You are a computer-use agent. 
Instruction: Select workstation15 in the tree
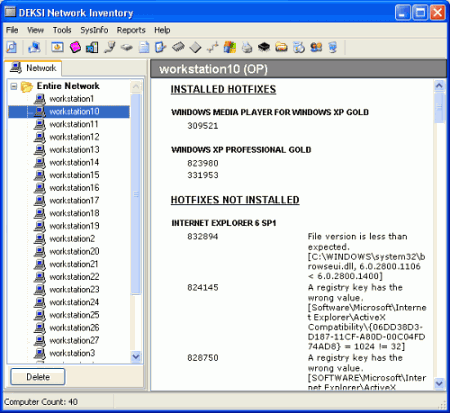74,175
